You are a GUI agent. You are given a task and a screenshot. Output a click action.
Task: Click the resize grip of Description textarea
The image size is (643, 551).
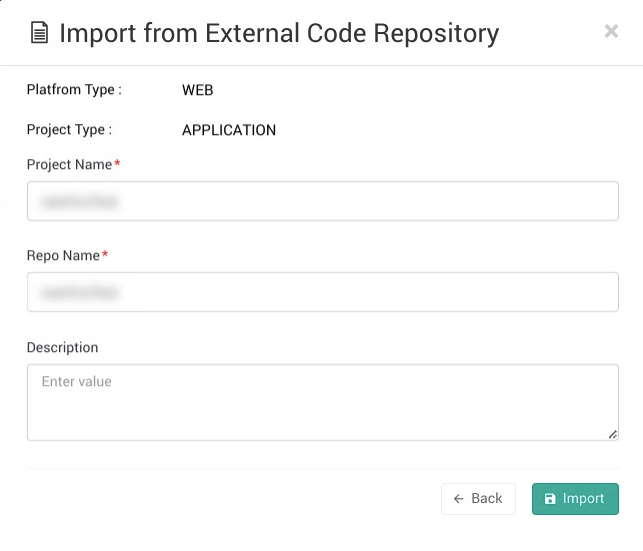click(x=613, y=435)
